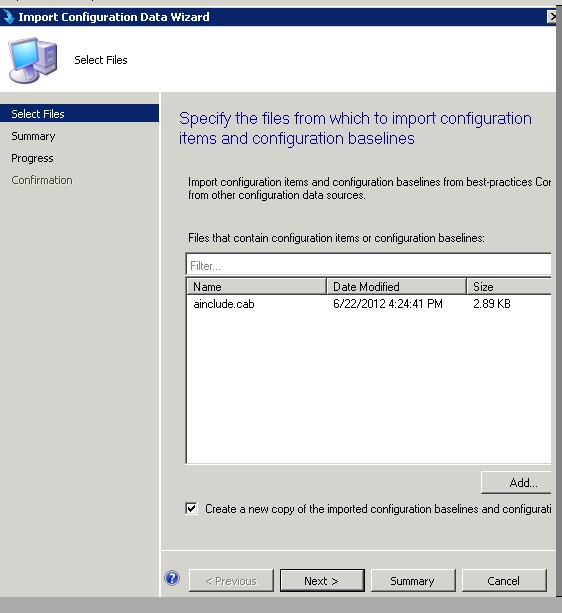Click the Next > button
562x613 pixels.
coord(322,581)
